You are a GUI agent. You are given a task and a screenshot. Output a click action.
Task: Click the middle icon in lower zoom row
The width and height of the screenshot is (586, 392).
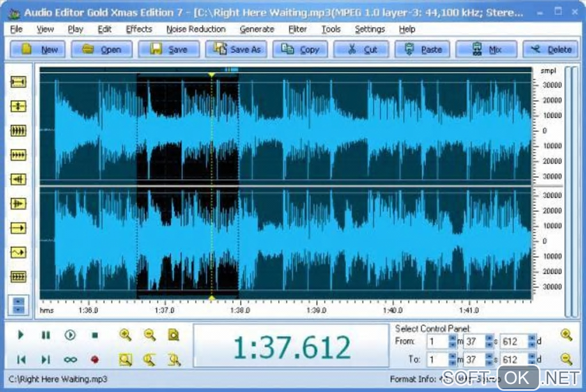(149, 359)
